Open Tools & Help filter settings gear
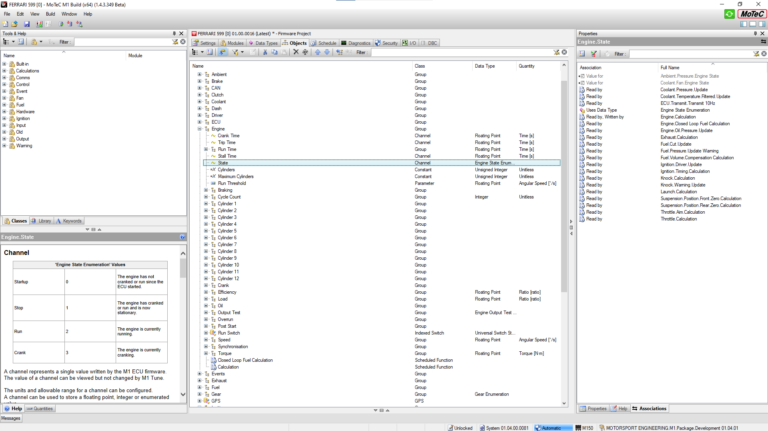Image resolution: width=768 pixels, height=431 pixels. coord(183,42)
